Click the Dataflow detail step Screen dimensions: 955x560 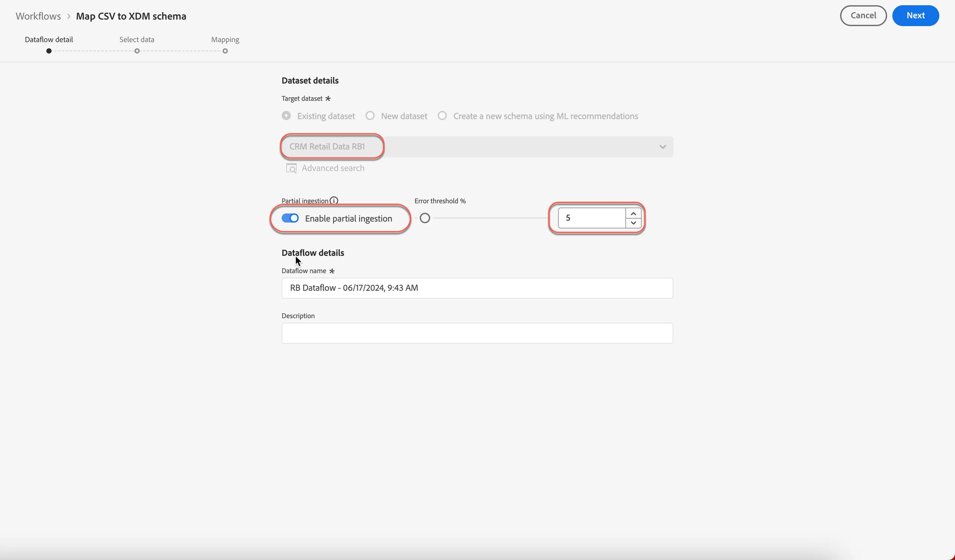tap(49, 39)
